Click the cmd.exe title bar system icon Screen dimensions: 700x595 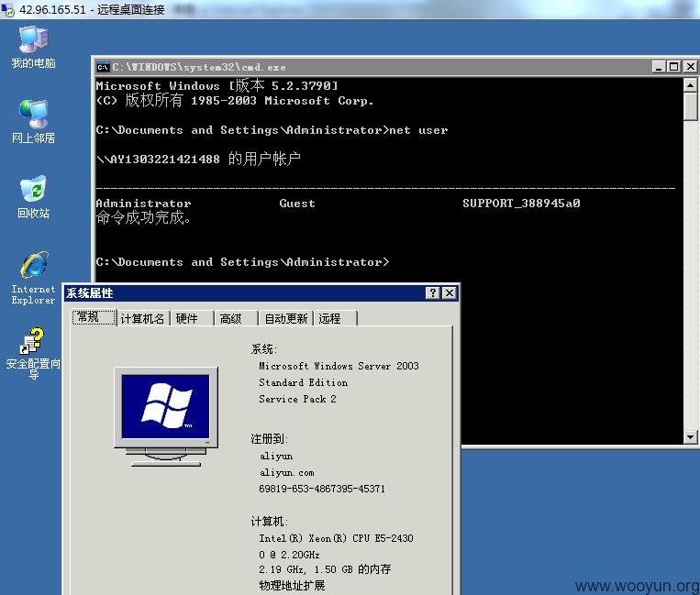(103, 67)
